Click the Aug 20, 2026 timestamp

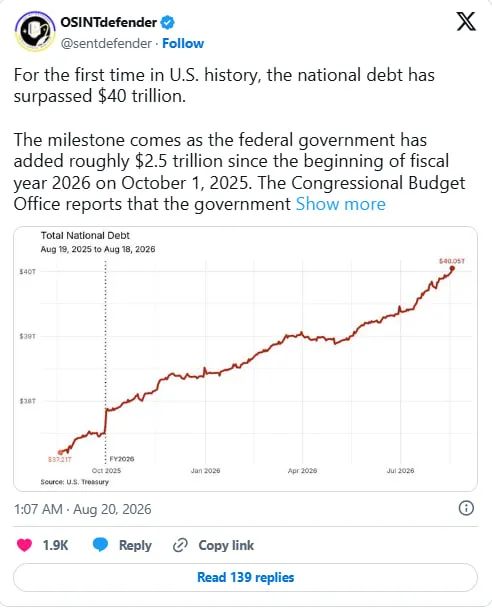[112, 509]
